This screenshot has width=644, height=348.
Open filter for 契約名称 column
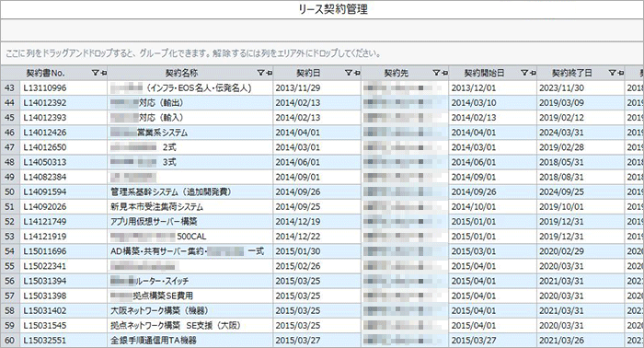260,73
